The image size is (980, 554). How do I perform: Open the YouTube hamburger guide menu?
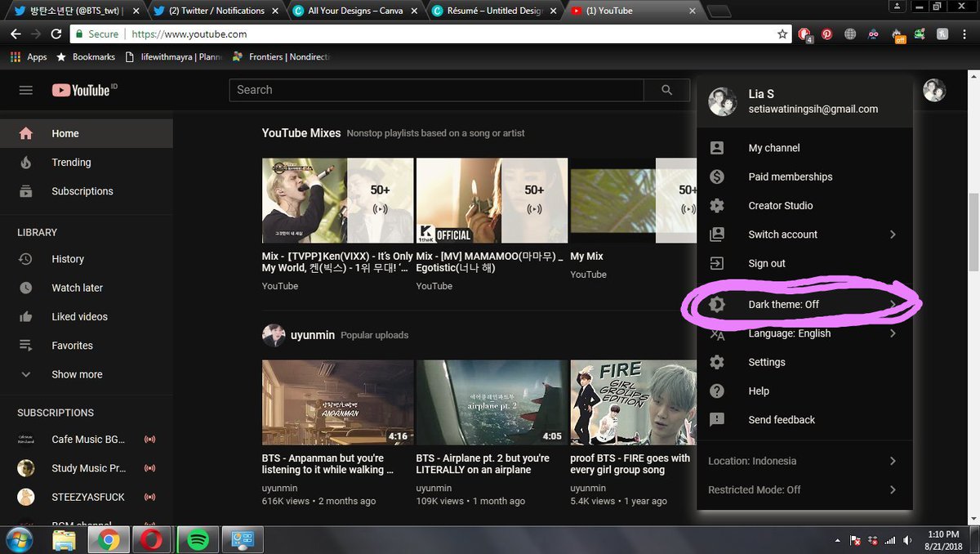coord(25,90)
